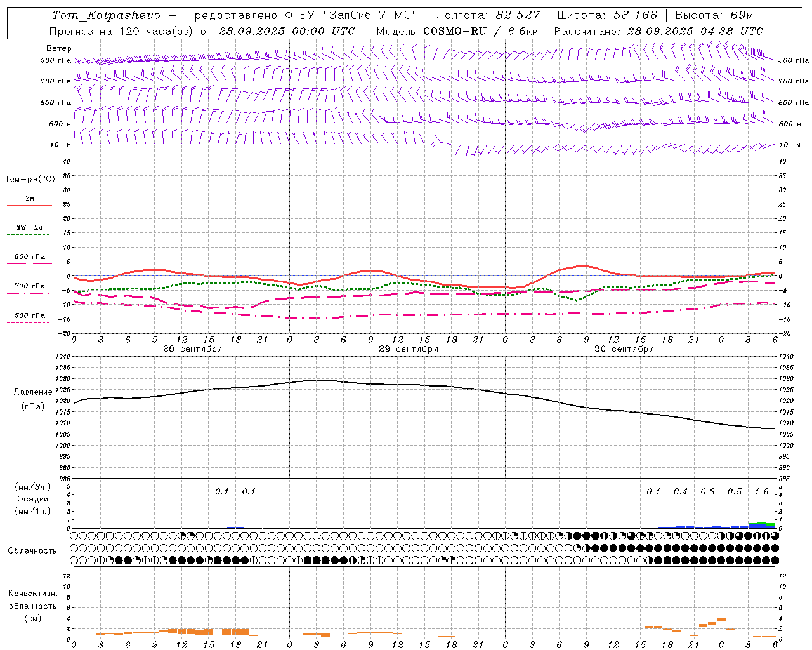812x650 pixels.
Task: Click the 'Облачность' cloud cover label
Action: click(x=32, y=551)
